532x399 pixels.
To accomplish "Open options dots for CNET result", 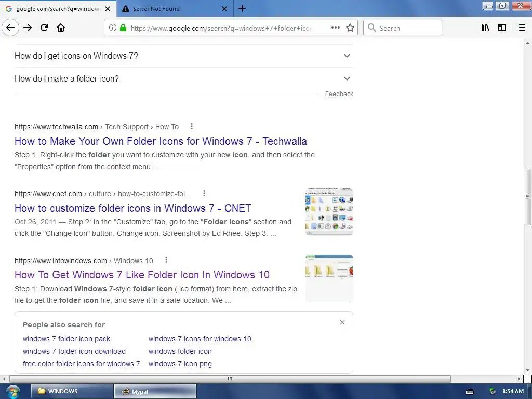I will (x=204, y=193).
